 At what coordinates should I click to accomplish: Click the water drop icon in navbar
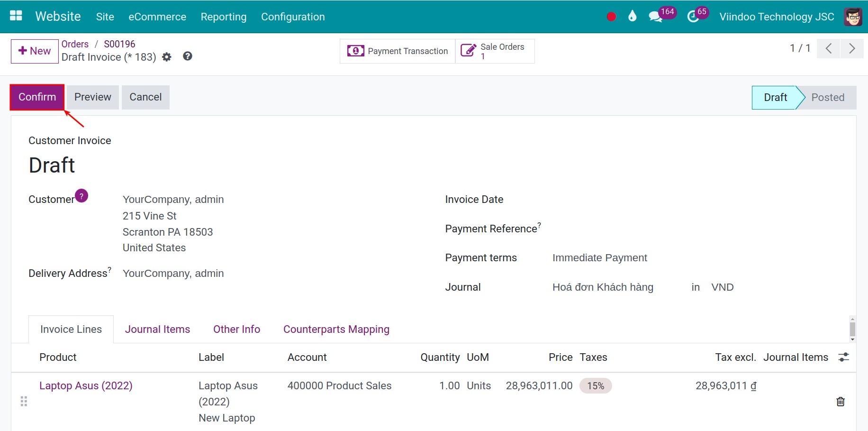point(632,17)
